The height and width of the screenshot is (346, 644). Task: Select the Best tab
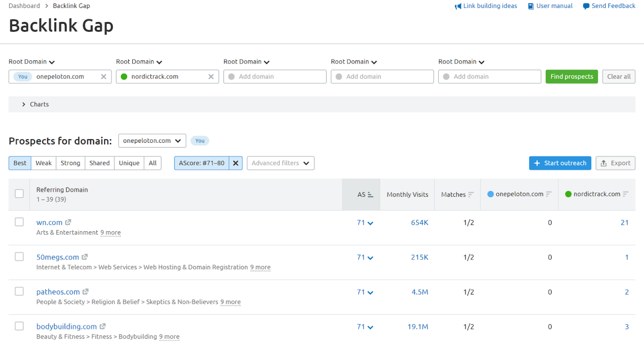point(20,163)
